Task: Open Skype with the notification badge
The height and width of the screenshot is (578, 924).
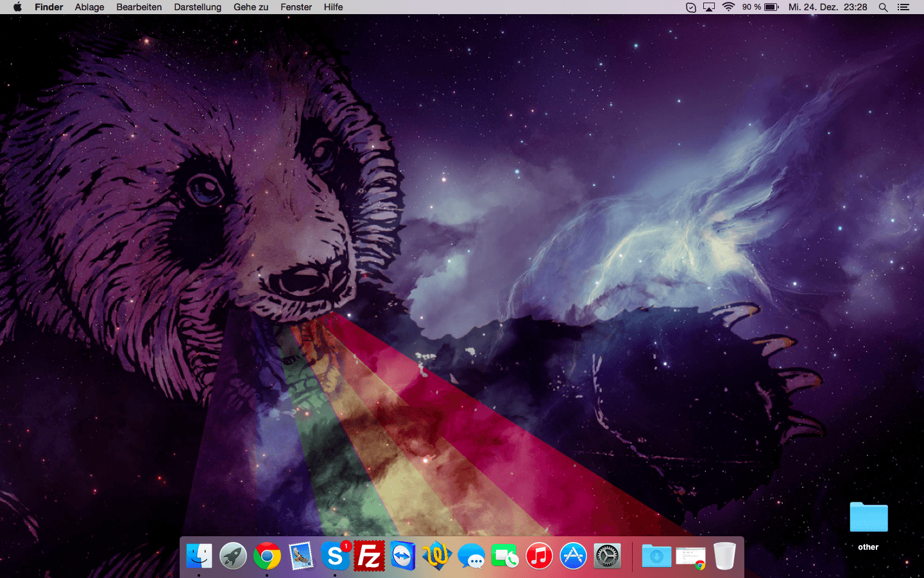Action: (x=335, y=556)
